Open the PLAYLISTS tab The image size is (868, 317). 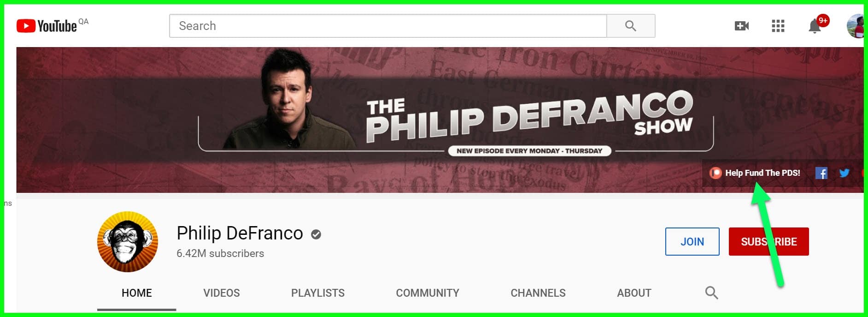[x=318, y=293]
